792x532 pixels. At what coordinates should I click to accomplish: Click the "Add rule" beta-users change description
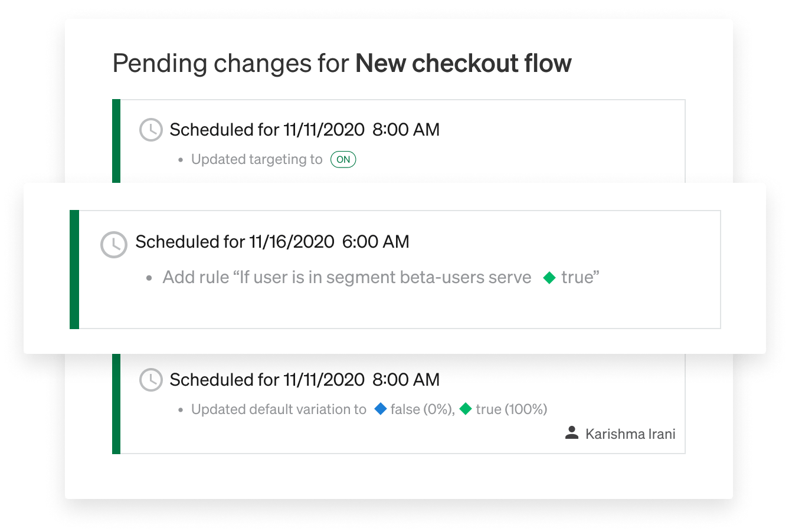pyautogui.click(x=347, y=277)
